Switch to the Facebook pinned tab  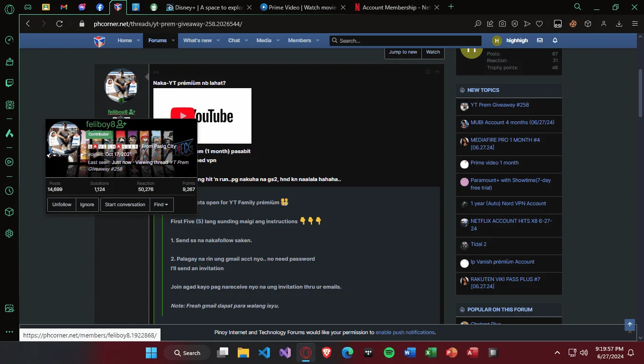(99, 7)
